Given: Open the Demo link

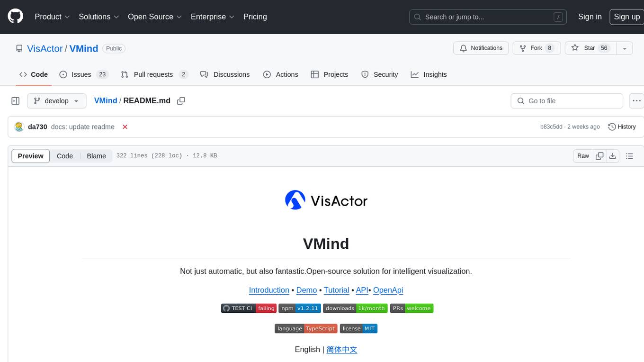Looking at the screenshot, I should tap(306, 290).
